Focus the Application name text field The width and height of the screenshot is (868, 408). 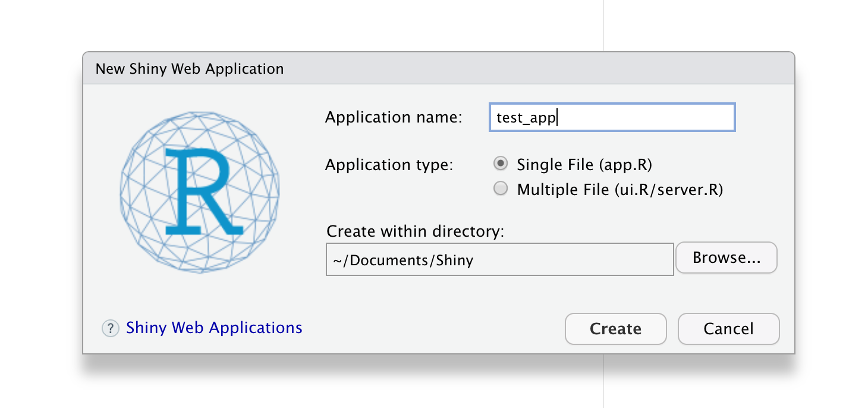coord(612,118)
